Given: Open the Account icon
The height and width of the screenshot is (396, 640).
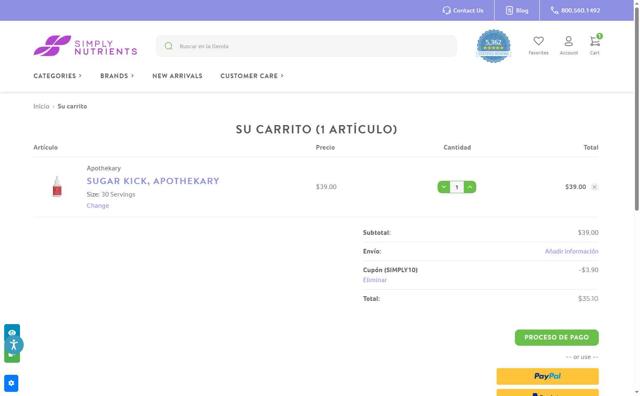Looking at the screenshot, I should pos(569,41).
